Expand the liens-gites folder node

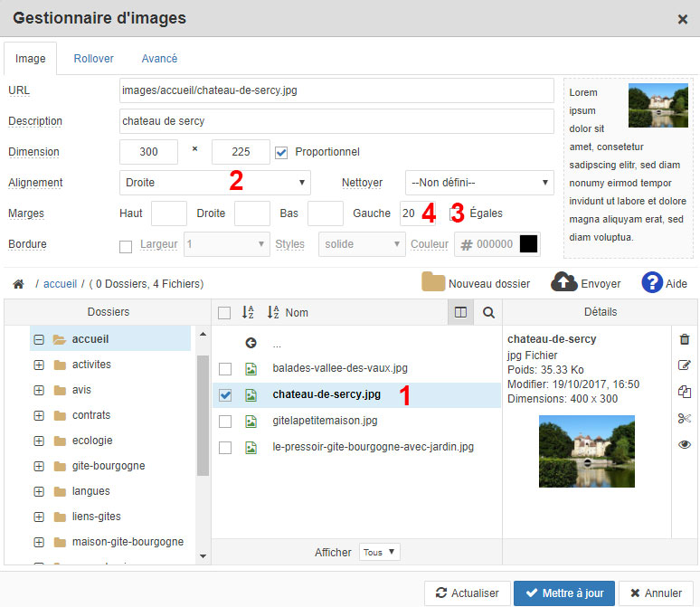39,517
